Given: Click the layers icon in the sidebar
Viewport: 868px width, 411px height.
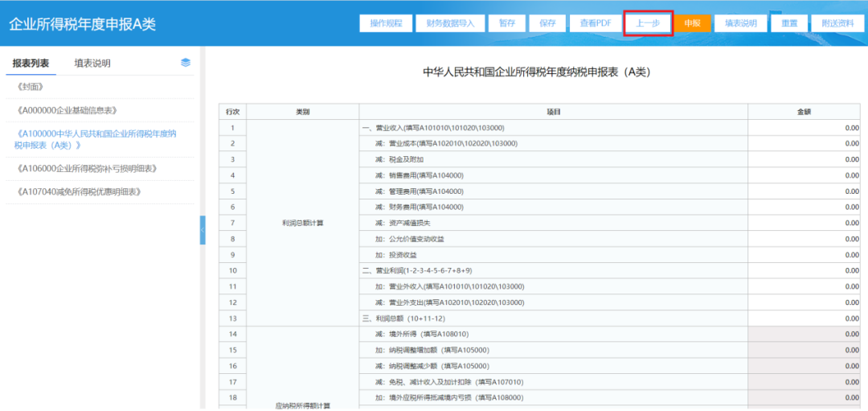Looking at the screenshot, I should [x=186, y=63].
